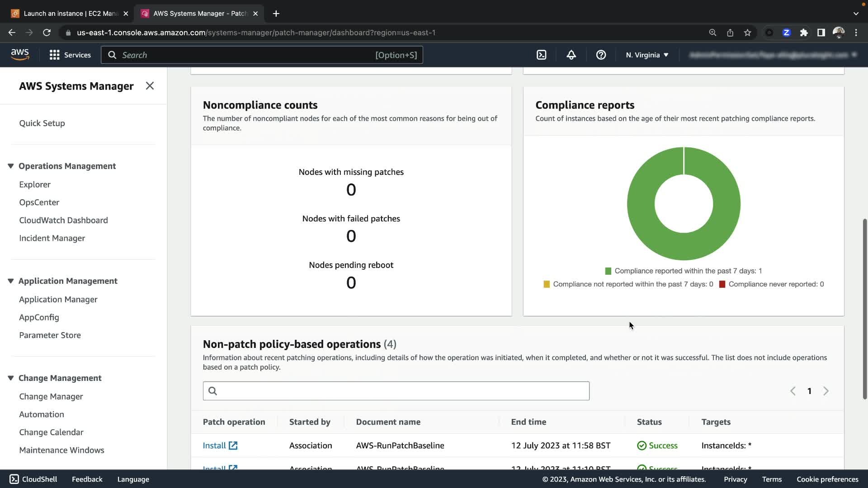Open Maintenance Windows in the sidebar
This screenshot has width=868, height=488.
pyautogui.click(x=61, y=450)
